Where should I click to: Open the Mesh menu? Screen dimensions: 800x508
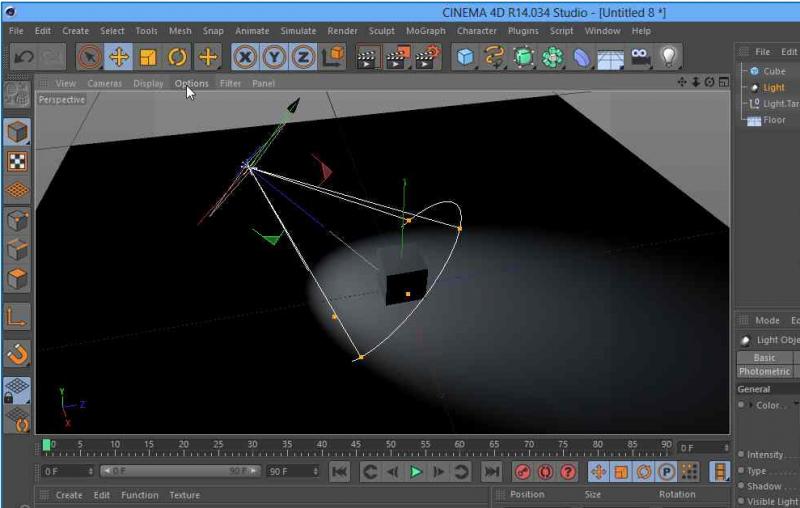(x=180, y=31)
